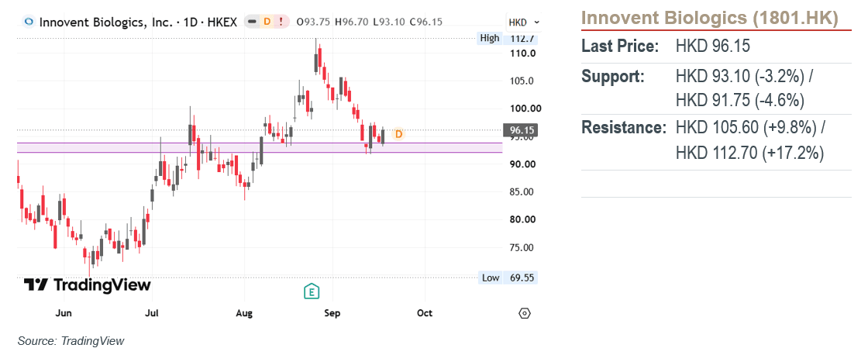868x355 pixels.
Task: Click the Last Price label
Action: point(620,46)
